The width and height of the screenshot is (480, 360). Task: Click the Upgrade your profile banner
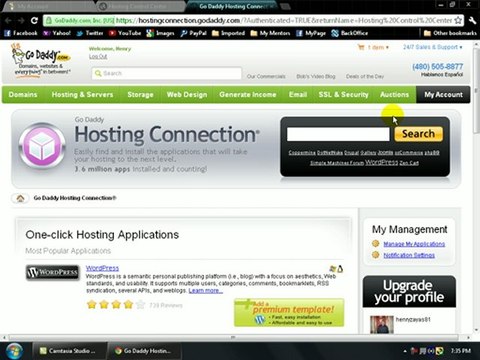click(x=409, y=292)
